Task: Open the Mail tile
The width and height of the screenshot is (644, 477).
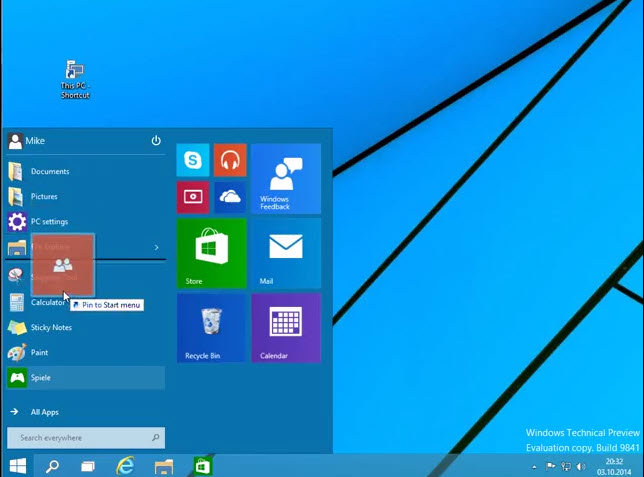Action: [286, 253]
